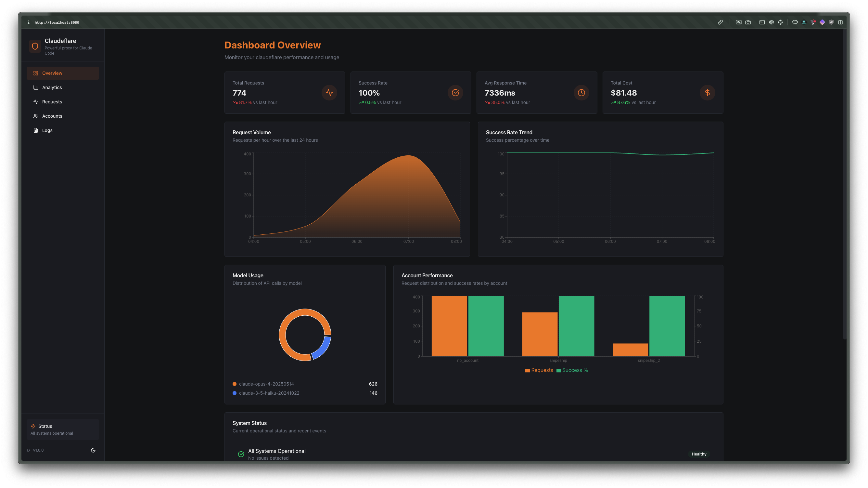Screen dimensions: 868x488
Task: Switch to the Logs section
Action: pos(47,130)
